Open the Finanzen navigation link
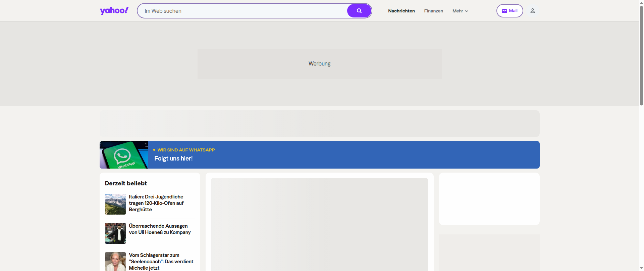This screenshot has height=271, width=644. (x=433, y=11)
